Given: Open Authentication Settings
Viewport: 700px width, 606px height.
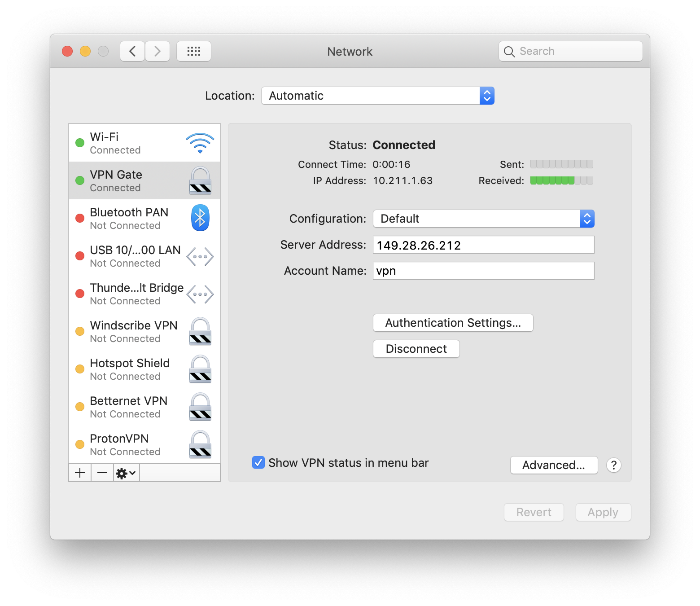Looking at the screenshot, I should pyautogui.click(x=453, y=323).
